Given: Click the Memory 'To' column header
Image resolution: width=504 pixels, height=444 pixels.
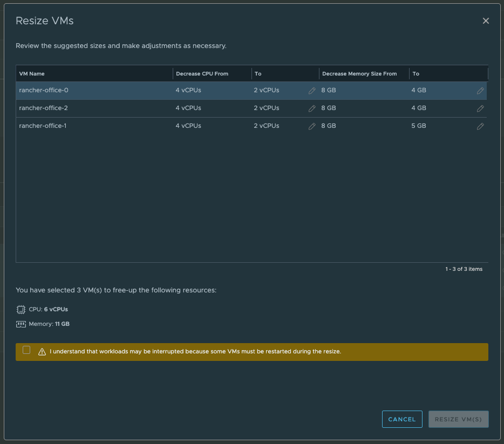Looking at the screenshot, I should (x=416, y=73).
